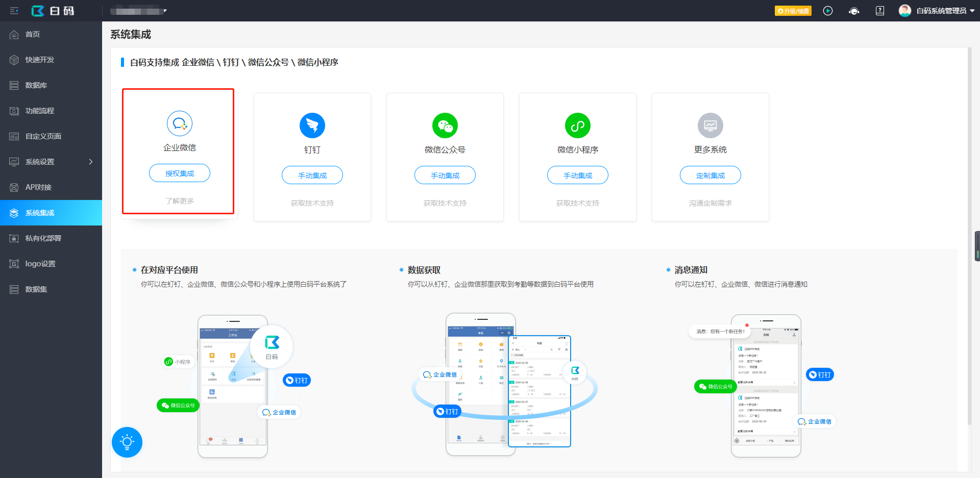
Task: Click the page vertical scrollbar
Action: (x=970, y=237)
